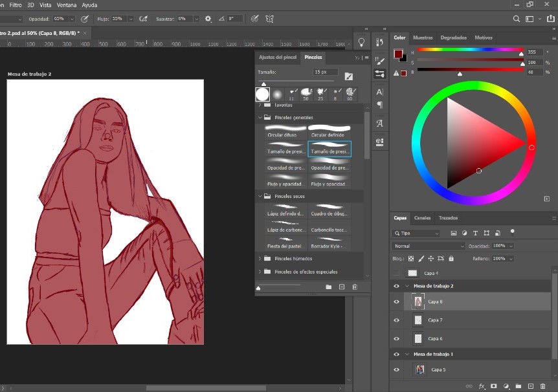Click the brush Tamaño size input field
558x392 pixels.
[325, 72]
